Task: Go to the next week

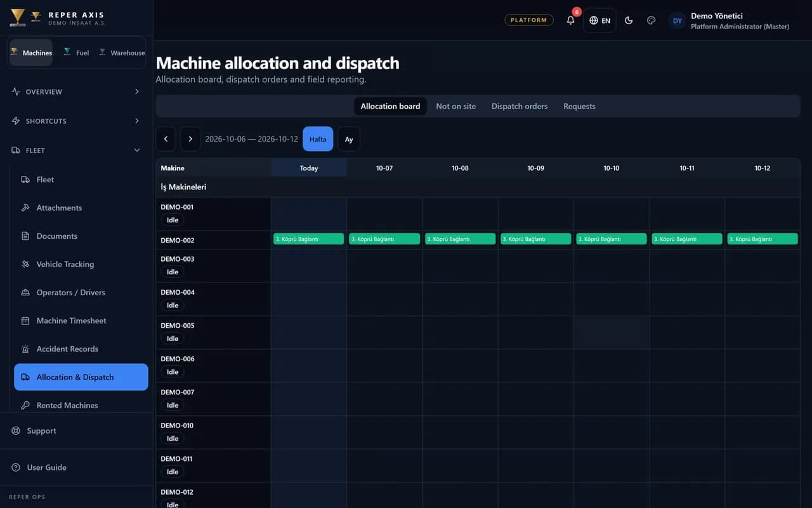Action: (190, 139)
